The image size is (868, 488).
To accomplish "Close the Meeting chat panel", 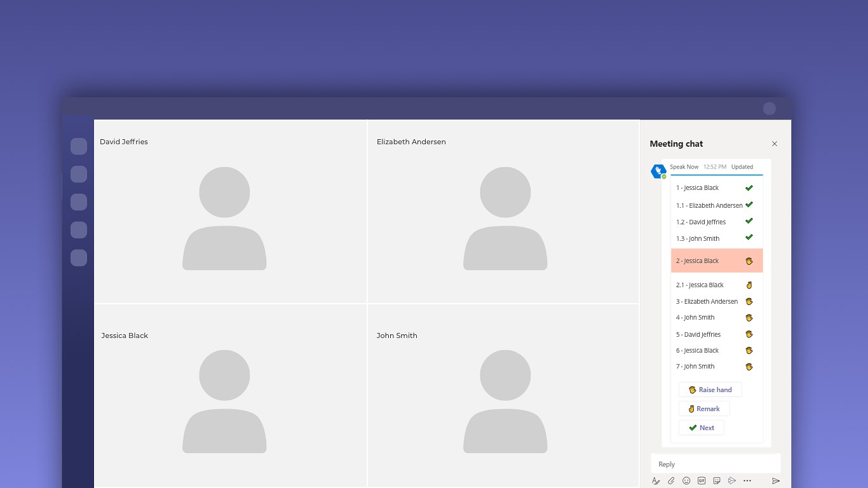I will [x=775, y=144].
